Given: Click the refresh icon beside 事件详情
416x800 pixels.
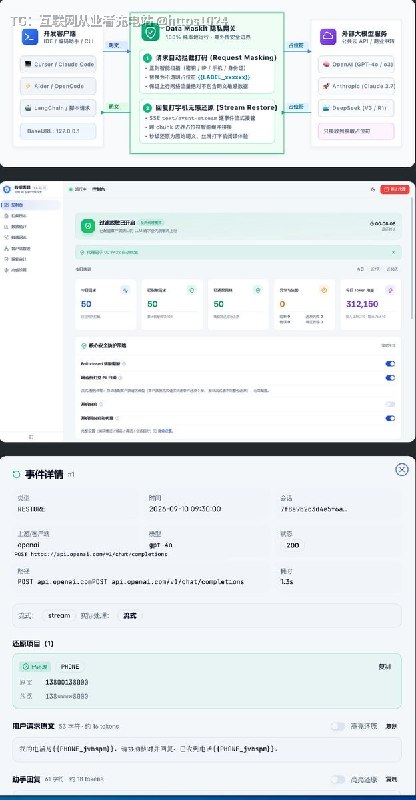Looking at the screenshot, I should click(16, 474).
